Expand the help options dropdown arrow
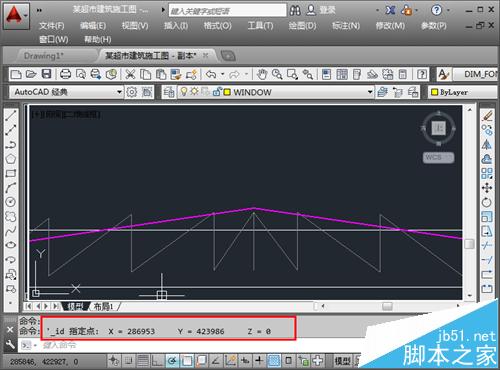Screen dimensions: 500x370 point(448,10)
